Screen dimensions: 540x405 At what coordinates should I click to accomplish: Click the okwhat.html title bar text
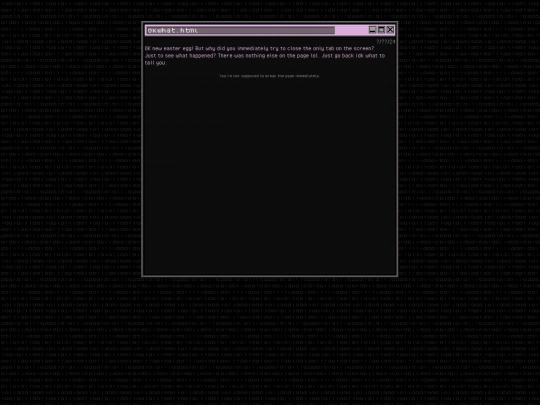click(x=173, y=30)
